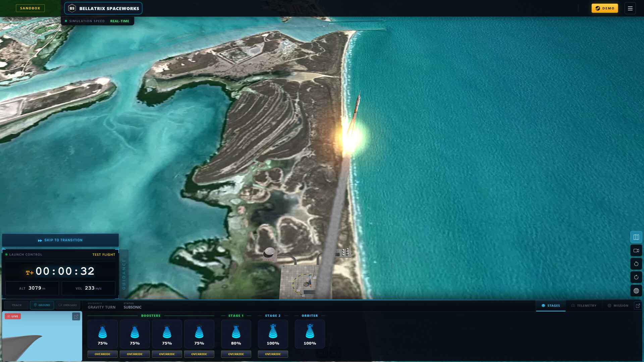
Task: Click the SUBSONIC status value
Action: click(132, 307)
